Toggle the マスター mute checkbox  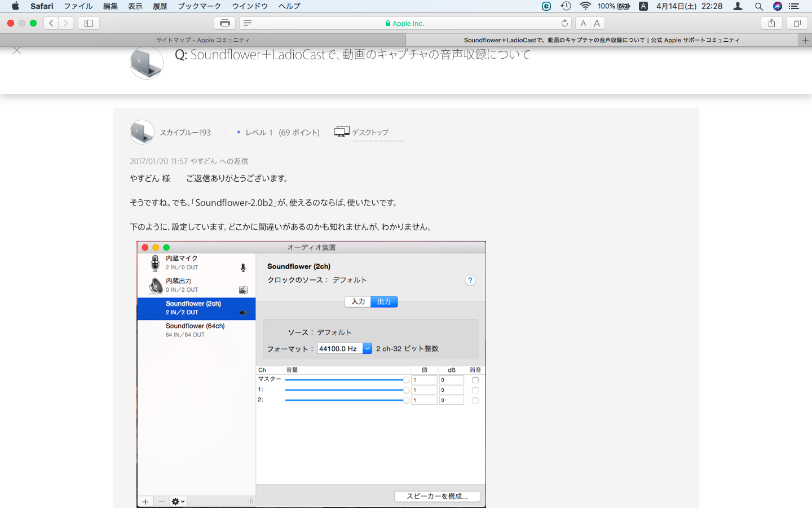tap(475, 380)
